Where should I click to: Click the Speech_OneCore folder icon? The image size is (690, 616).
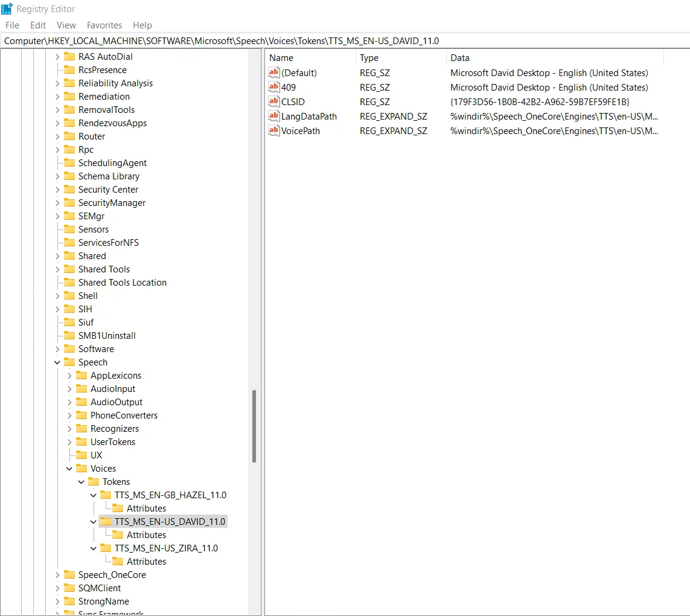pyautogui.click(x=69, y=574)
